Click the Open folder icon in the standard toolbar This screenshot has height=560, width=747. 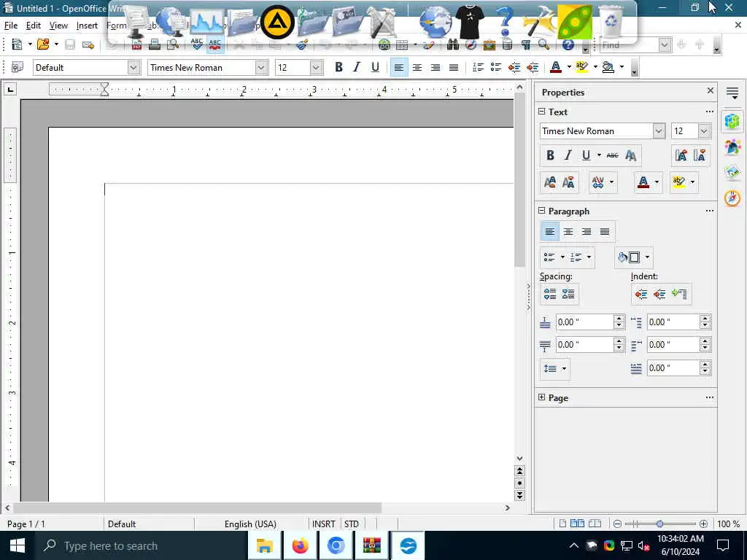click(43, 44)
